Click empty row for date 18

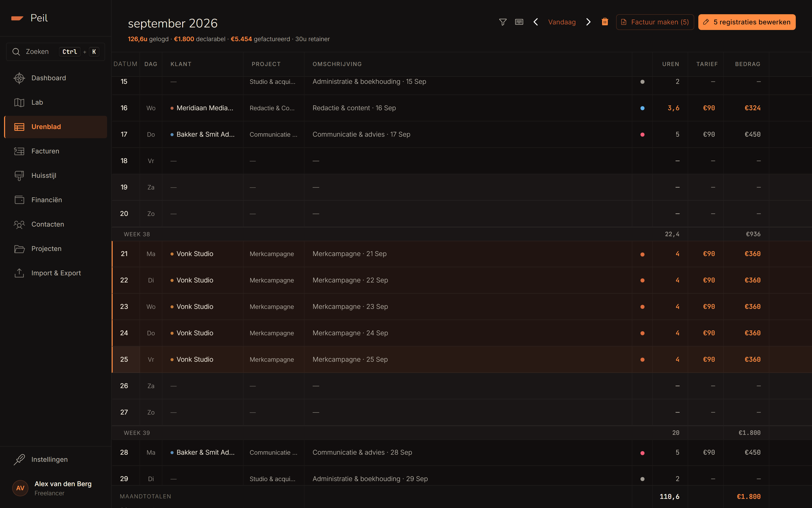[461, 161]
